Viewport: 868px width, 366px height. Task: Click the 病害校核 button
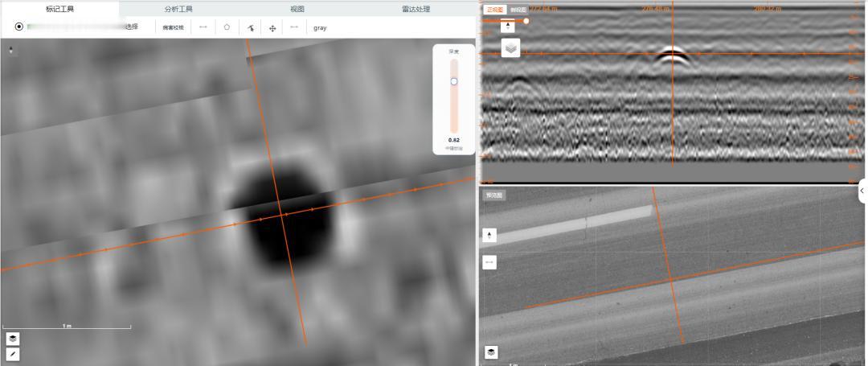point(174,27)
